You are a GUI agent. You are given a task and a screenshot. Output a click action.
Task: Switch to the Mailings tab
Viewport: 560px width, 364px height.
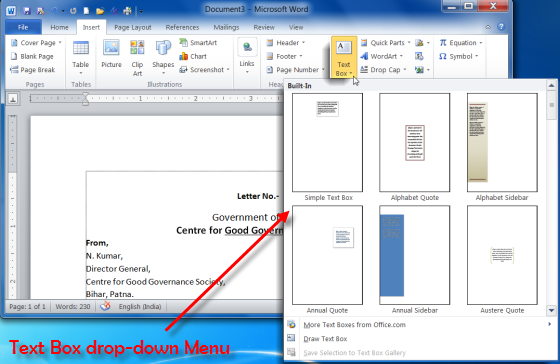tap(226, 27)
